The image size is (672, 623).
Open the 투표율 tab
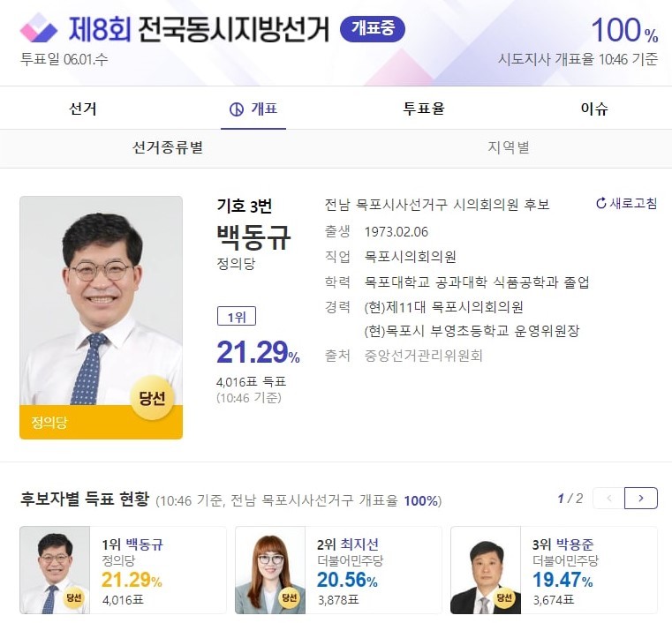(x=424, y=109)
